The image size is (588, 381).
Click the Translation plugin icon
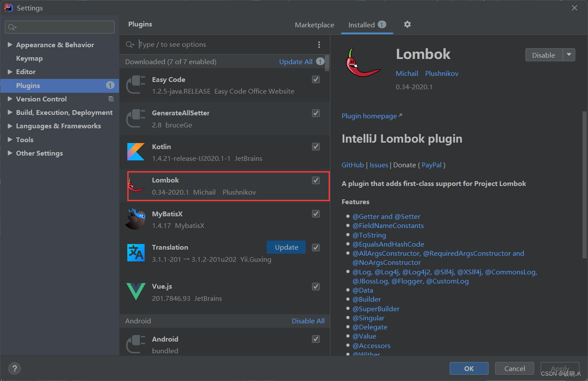coord(136,252)
